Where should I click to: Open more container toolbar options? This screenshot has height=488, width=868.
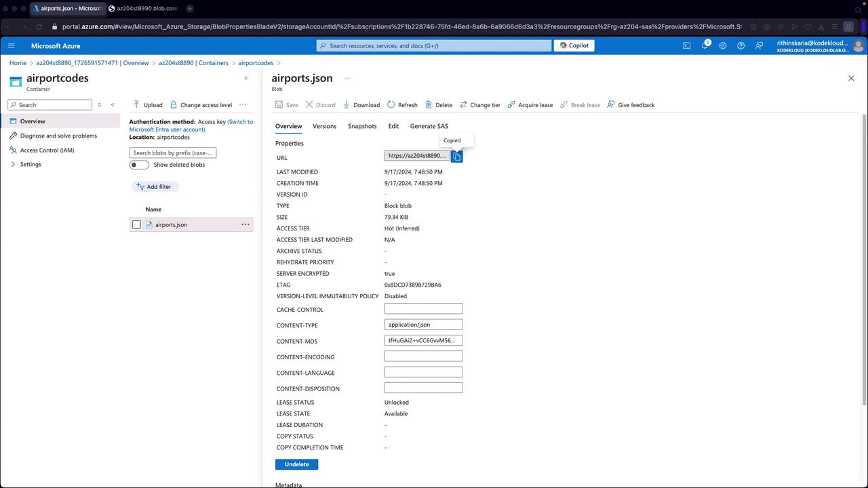click(x=243, y=105)
